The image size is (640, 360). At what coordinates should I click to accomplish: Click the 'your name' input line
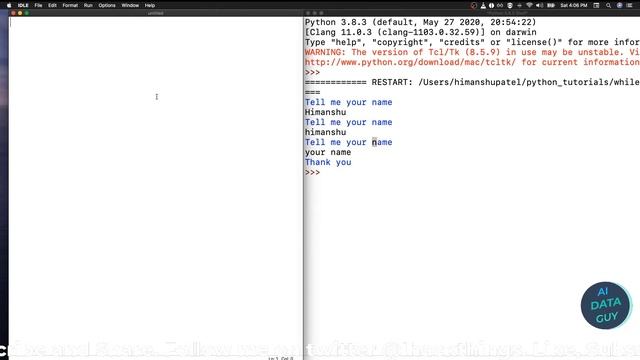[x=328, y=152]
